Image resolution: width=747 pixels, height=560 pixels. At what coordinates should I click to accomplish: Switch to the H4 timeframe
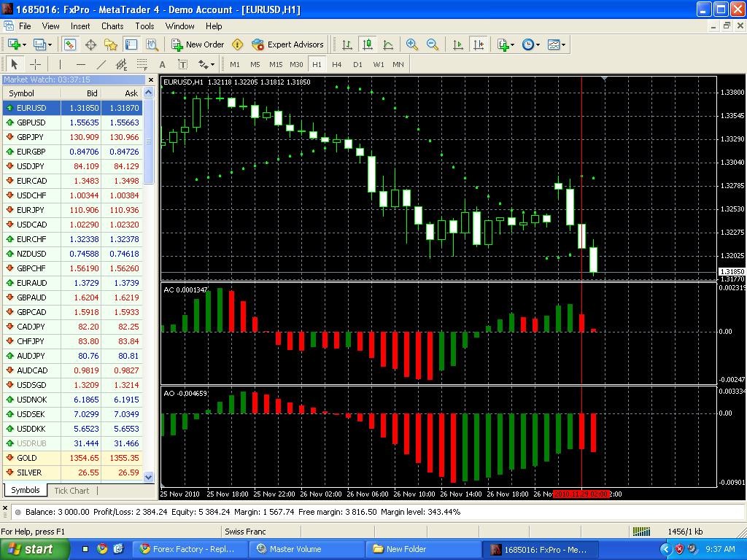(x=337, y=64)
